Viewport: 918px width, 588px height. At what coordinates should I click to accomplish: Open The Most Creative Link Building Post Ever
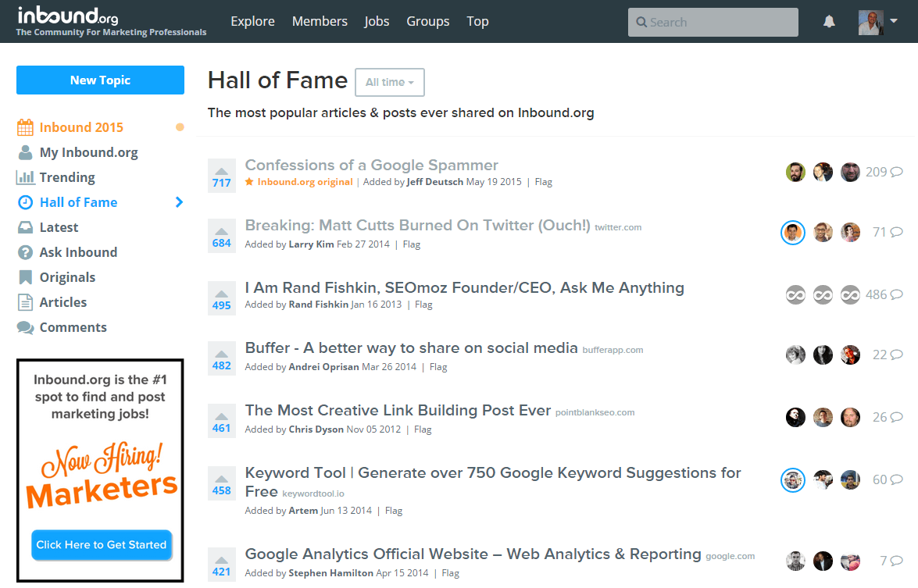point(398,410)
